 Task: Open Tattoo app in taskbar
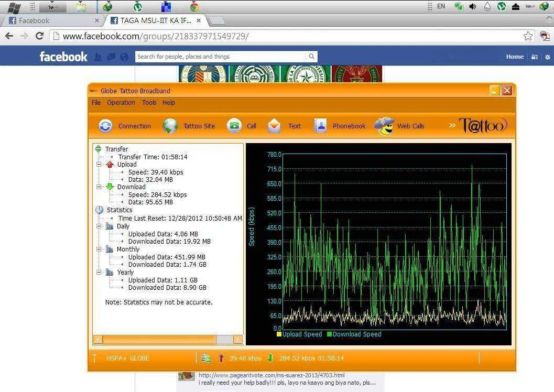[52, 7]
